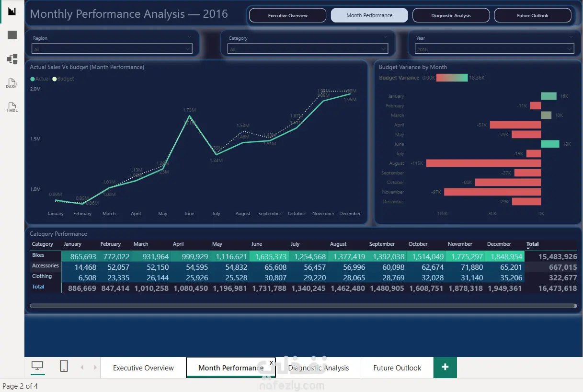Sort the table by Total column header
The width and height of the screenshot is (583, 392).
[x=532, y=244]
